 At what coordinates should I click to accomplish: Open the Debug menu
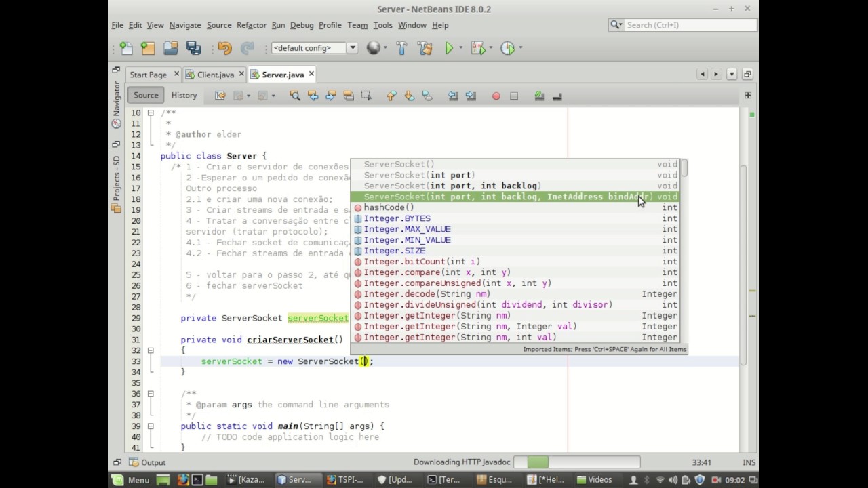[302, 25]
